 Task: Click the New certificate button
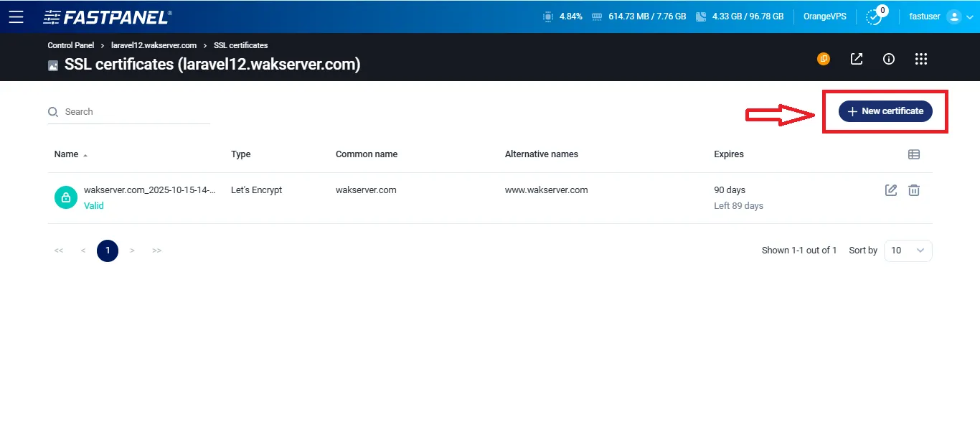pos(885,111)
